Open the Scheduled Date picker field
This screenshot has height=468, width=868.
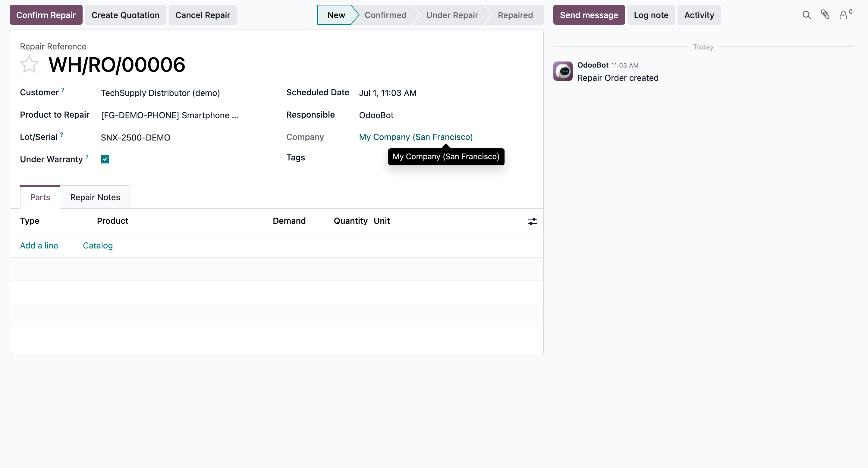click(446, 93)
